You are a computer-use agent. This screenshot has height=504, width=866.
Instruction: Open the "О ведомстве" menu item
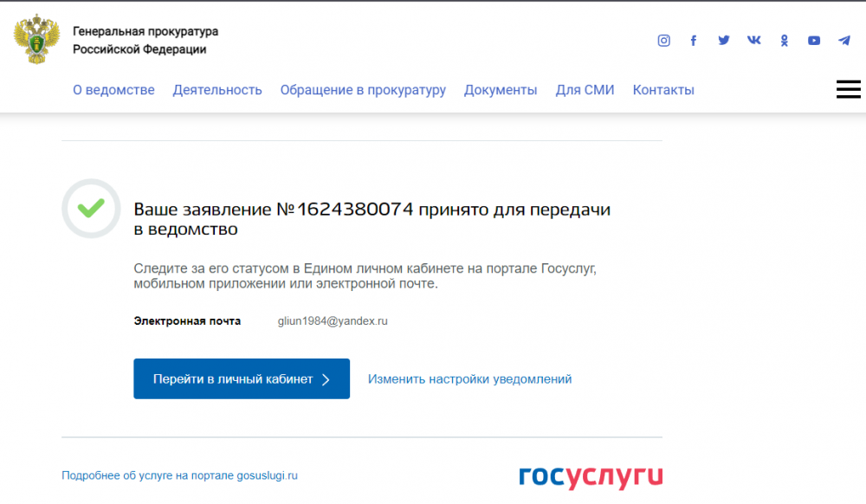[113, 90]
